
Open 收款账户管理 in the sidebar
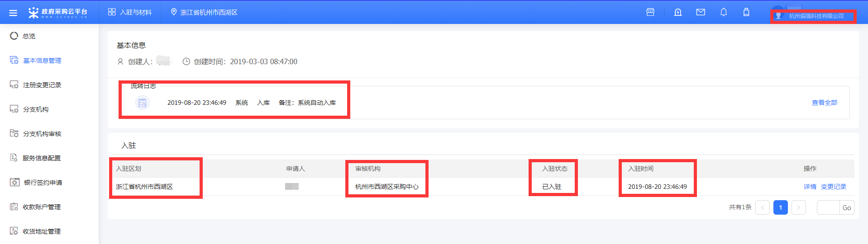click(x=42, y=207)
